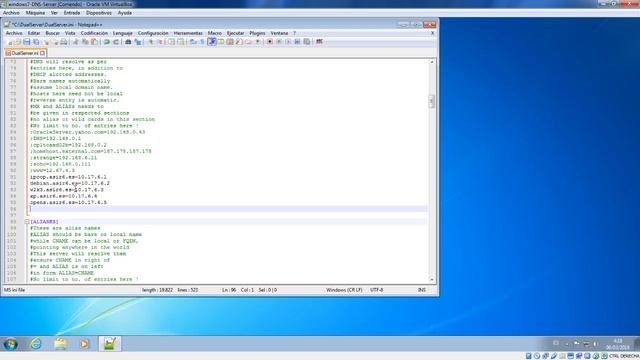Open the Configuración menu
Viewport: 640px width, 360px height.
pyautogui.click(x=153, y=33)
